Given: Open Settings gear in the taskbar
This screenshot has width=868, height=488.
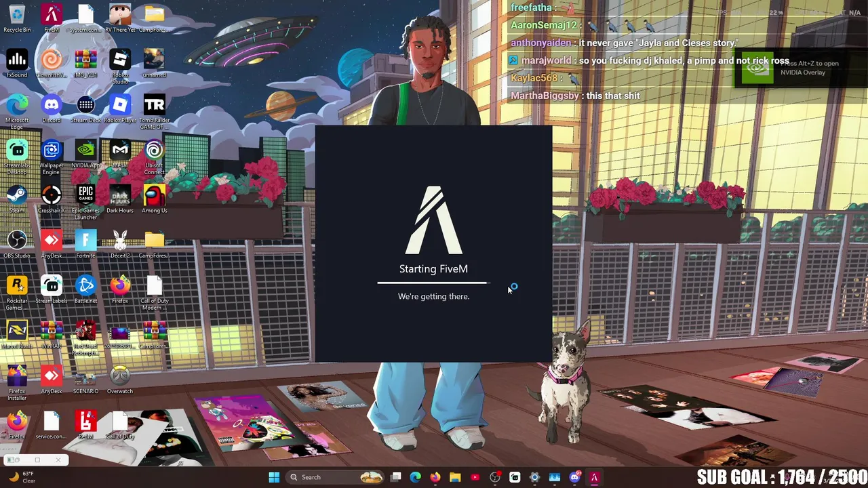Looking at the screenshot, I should (534, 477).
